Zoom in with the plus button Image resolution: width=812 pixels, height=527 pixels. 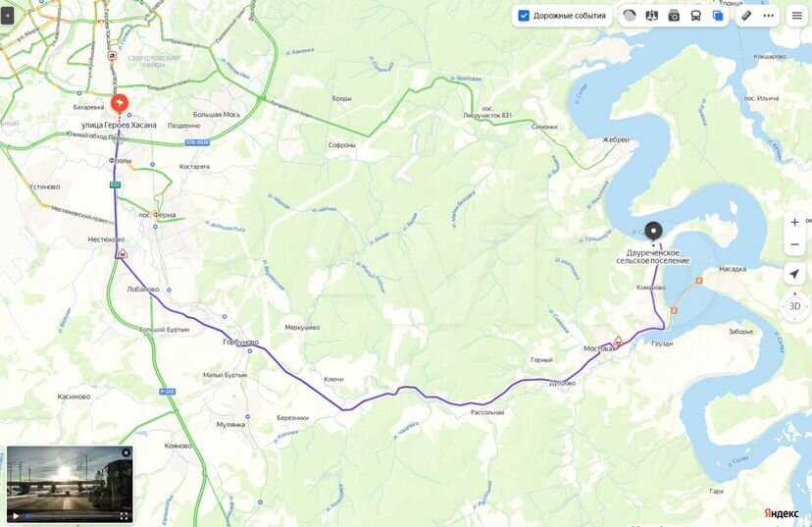(x=794, y=223)
